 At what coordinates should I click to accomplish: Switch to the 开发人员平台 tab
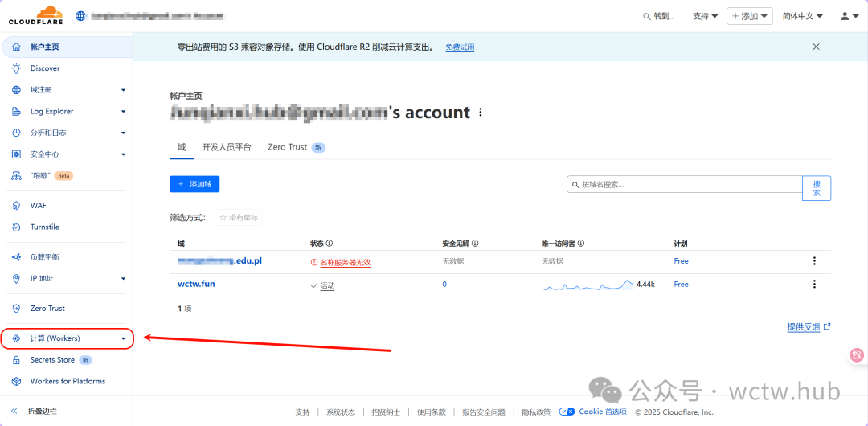227,147
